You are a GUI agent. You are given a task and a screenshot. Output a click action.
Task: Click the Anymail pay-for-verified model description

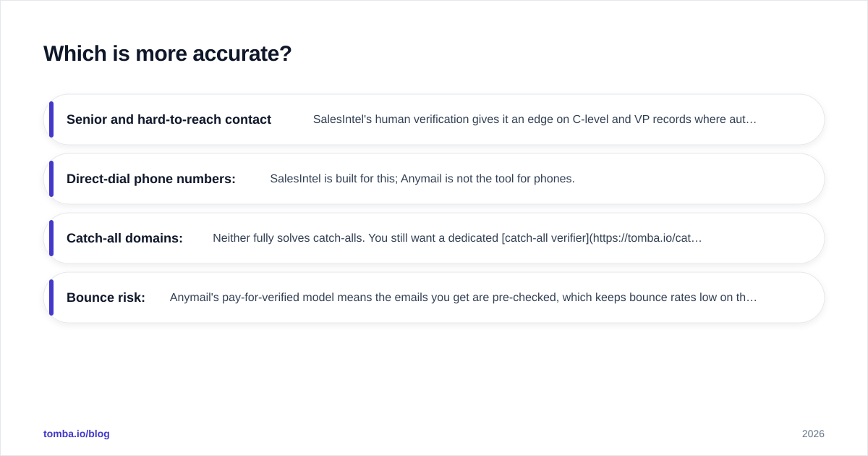[x=463, y=297]
